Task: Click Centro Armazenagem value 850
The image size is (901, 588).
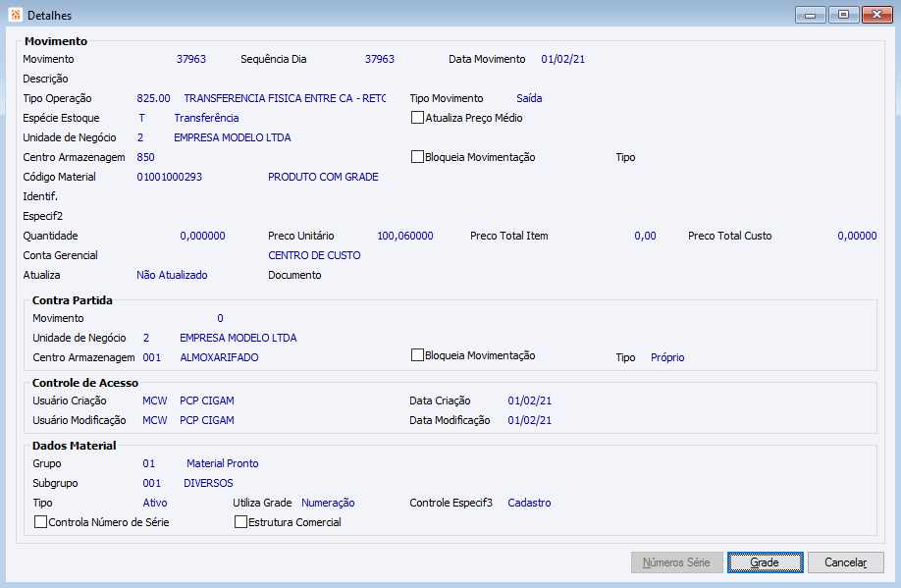Action: pos(146,157)
